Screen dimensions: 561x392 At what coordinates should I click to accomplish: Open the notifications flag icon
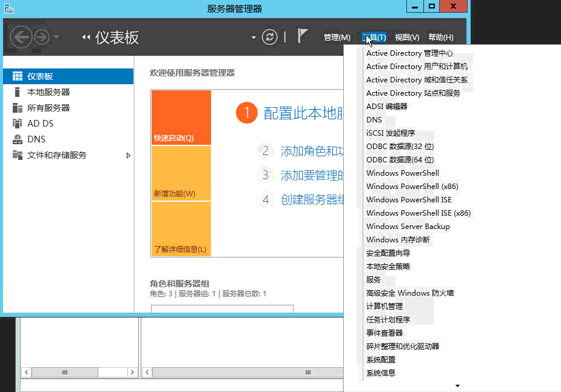point(303,36)
